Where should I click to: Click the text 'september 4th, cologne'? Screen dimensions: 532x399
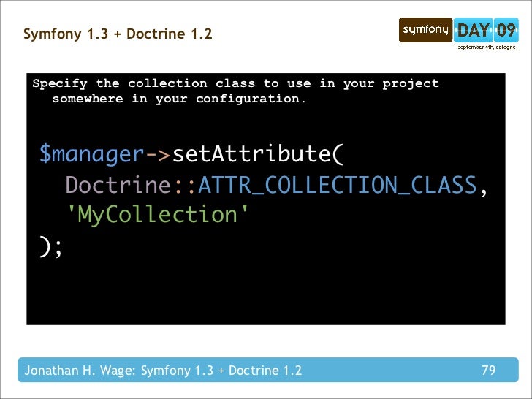(x=486, y=47)
